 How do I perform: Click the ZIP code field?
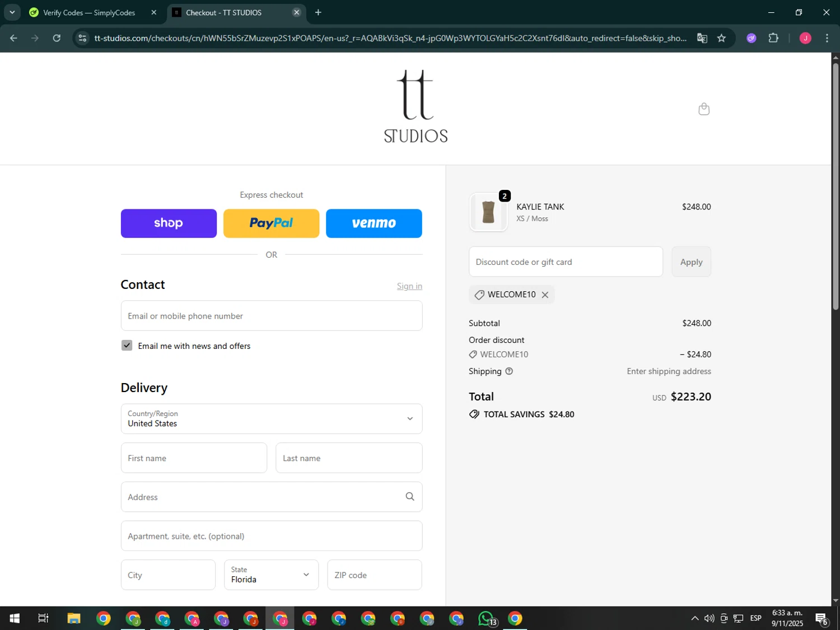pyautogui.click(x=375, y=575)
